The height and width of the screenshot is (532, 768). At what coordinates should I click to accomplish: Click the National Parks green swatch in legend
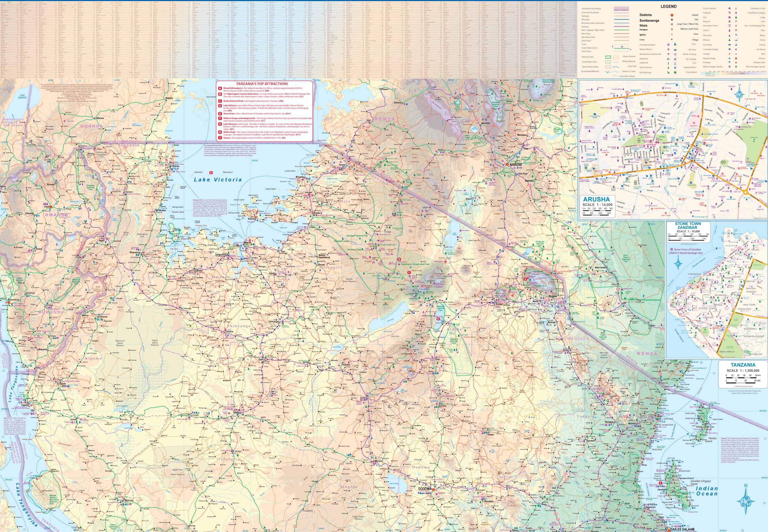tap(608, 57)
